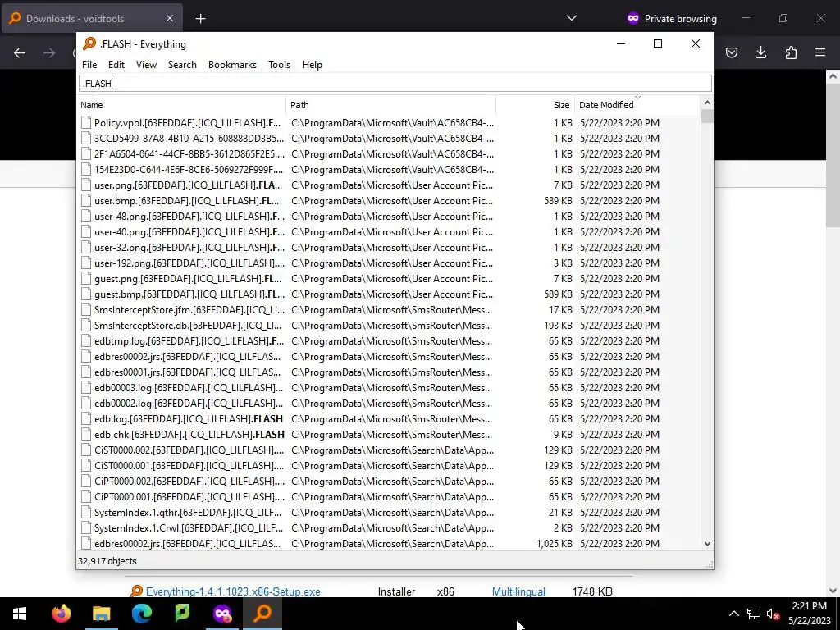
Task: Click file icon of edb.log row
Action: coord(85,419)
